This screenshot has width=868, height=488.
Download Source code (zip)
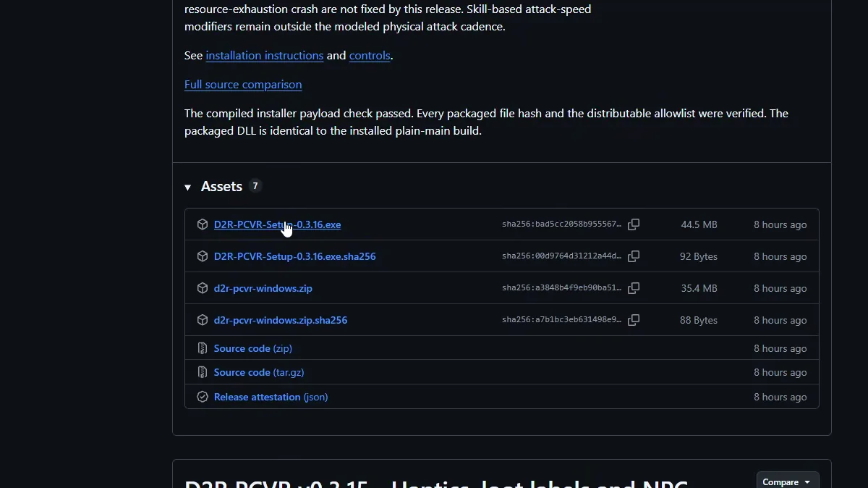tap(253, 348)
